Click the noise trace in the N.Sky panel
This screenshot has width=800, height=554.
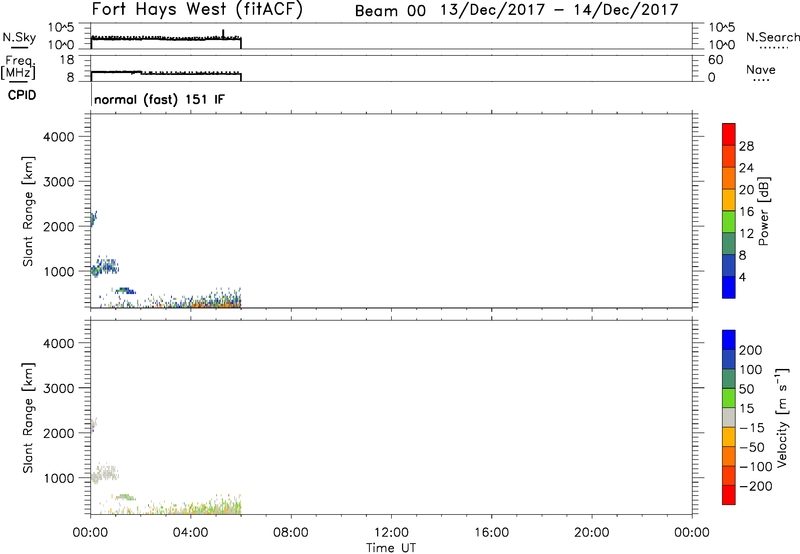(x=166, y=38)
